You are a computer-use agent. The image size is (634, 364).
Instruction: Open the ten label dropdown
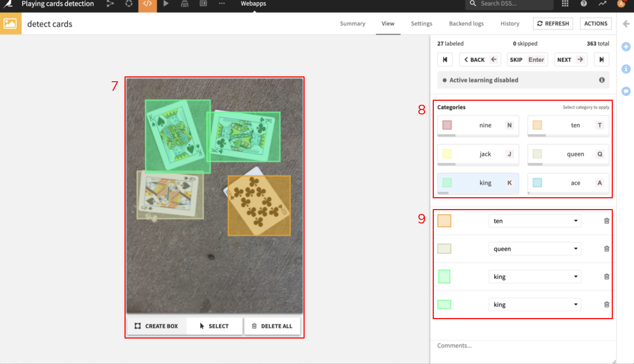[x=535, y=221]
